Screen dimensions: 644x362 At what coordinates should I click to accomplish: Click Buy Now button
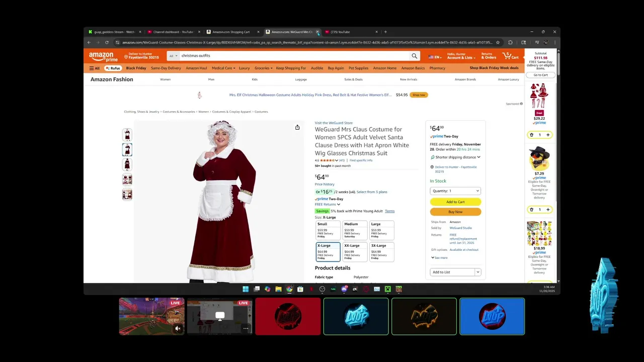point(455,212)
